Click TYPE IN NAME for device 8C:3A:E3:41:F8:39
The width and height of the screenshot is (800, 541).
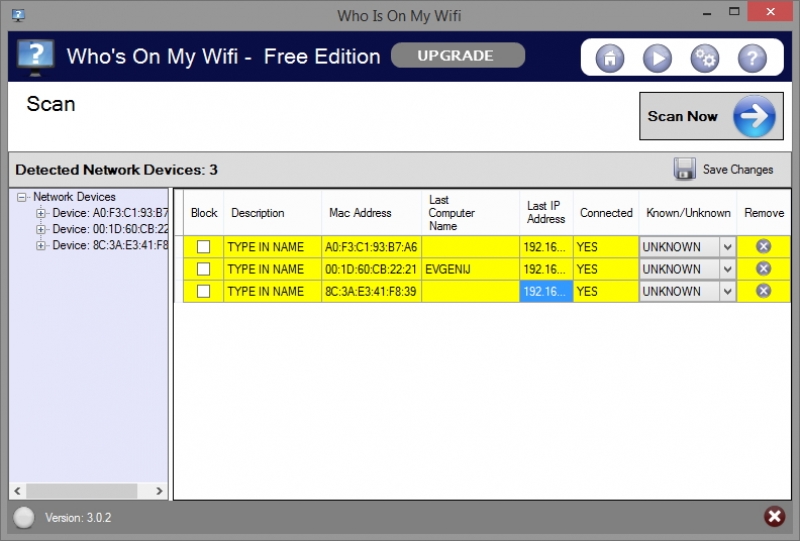coord(272,291)
